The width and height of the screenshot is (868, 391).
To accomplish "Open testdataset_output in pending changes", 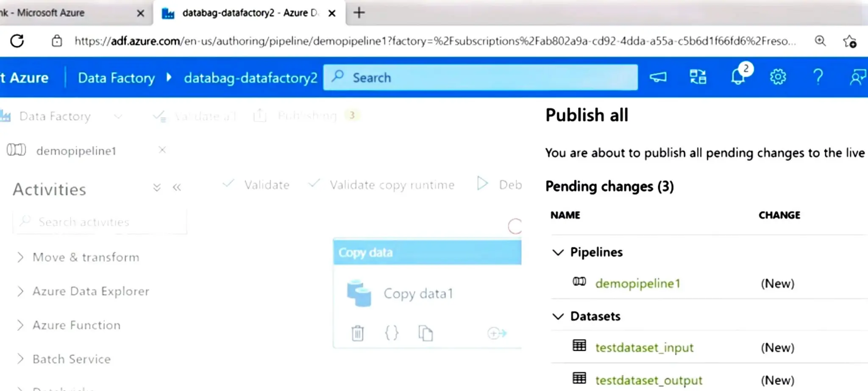I will 648,380.
